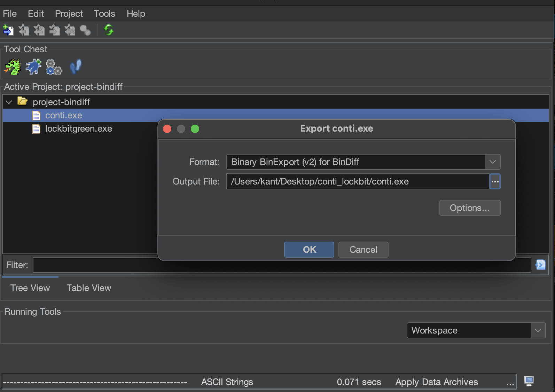Viewport: 555px width, 392px height.
Task: Launch the CodeBrowser dragon tool
Action: click(x=13, y=67)
